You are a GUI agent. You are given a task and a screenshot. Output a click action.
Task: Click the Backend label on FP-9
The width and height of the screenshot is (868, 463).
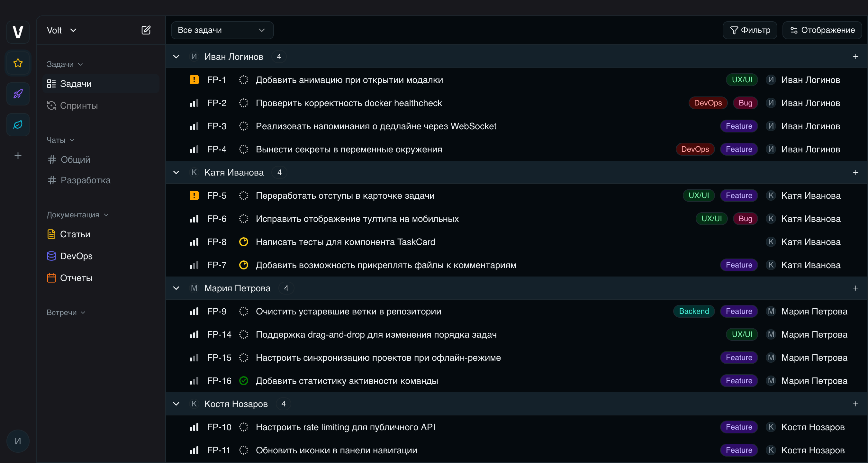[x=693, y=311]
